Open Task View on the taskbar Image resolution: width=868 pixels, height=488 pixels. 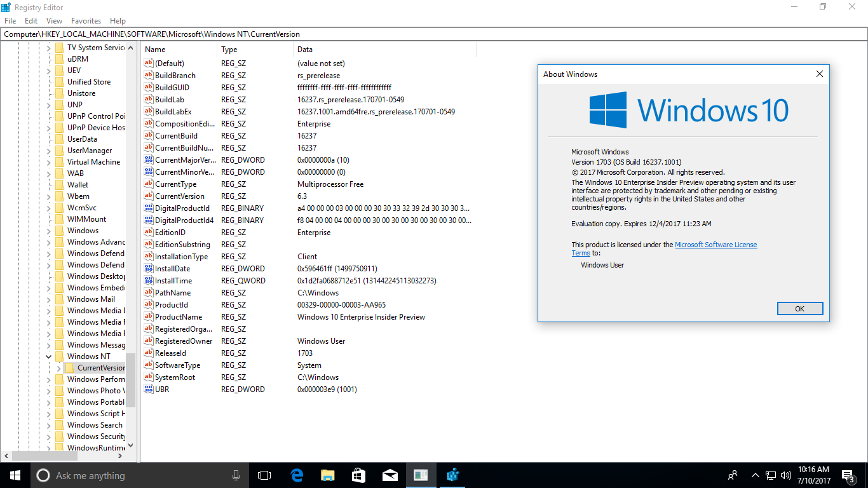(x=264, y=475)
